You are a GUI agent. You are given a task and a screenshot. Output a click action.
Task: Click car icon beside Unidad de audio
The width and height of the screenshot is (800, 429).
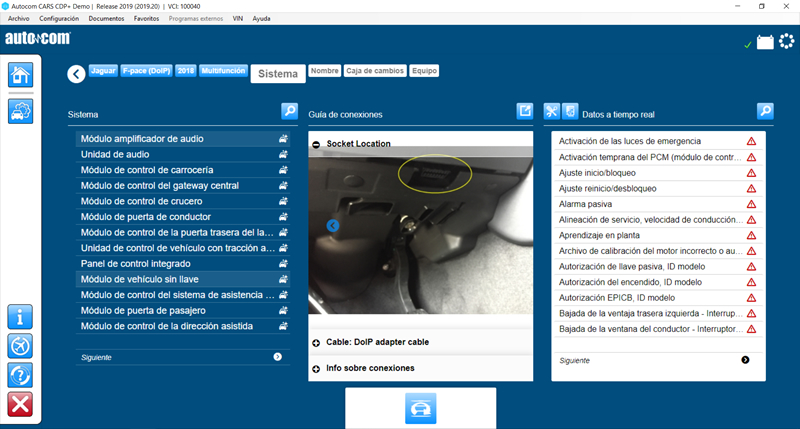[283, 155]
